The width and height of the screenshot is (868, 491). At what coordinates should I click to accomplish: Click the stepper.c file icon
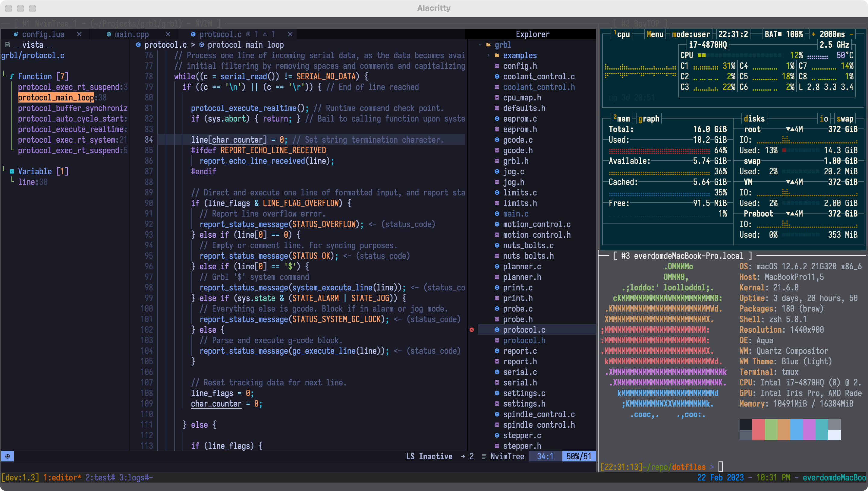(x=497, y=436)
